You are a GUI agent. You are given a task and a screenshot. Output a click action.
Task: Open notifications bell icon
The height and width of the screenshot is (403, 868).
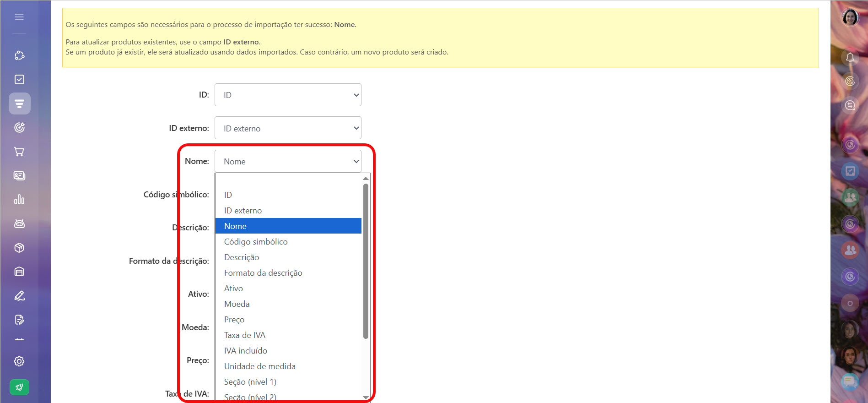[x=850, y=57]
